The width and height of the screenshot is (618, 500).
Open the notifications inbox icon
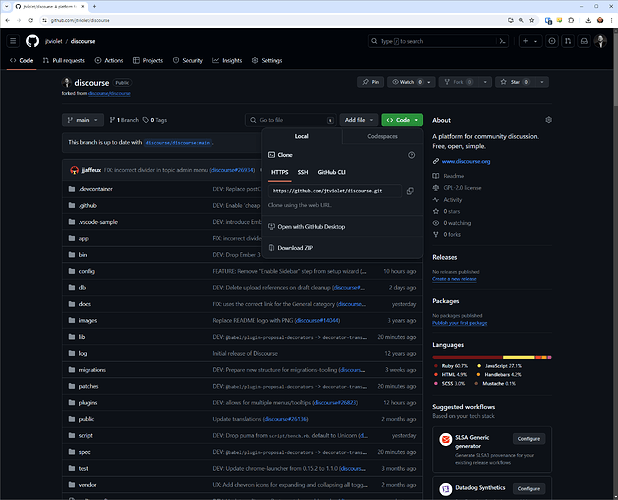tap(584, 41)
